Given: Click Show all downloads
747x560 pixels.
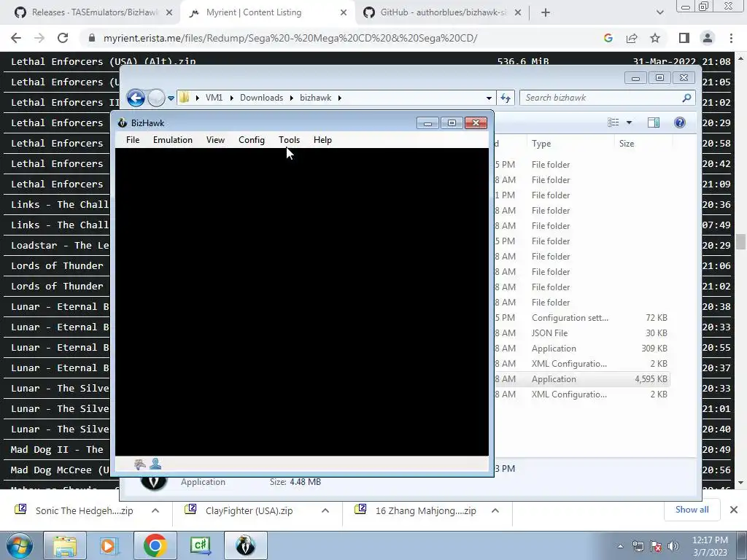Looking at the screenshot, I should (692, 510).
